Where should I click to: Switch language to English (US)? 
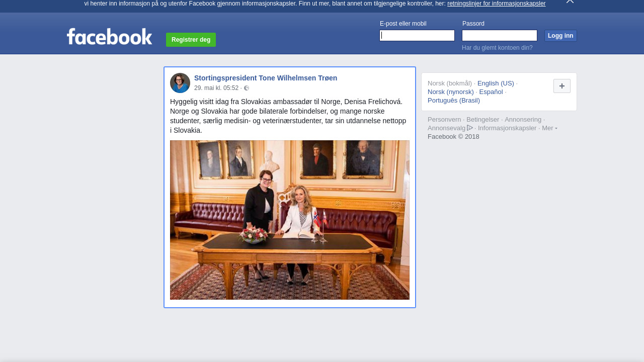[x=496, y=83]
